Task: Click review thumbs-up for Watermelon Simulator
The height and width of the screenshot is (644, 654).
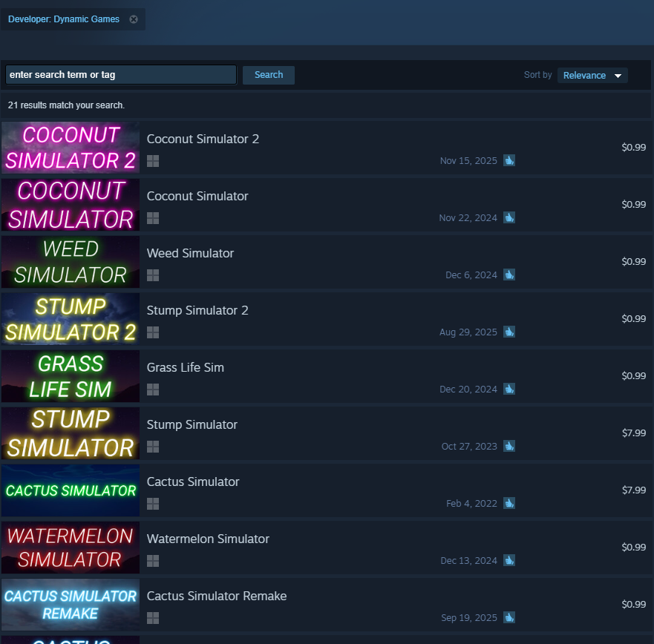Action: point(509,560)
